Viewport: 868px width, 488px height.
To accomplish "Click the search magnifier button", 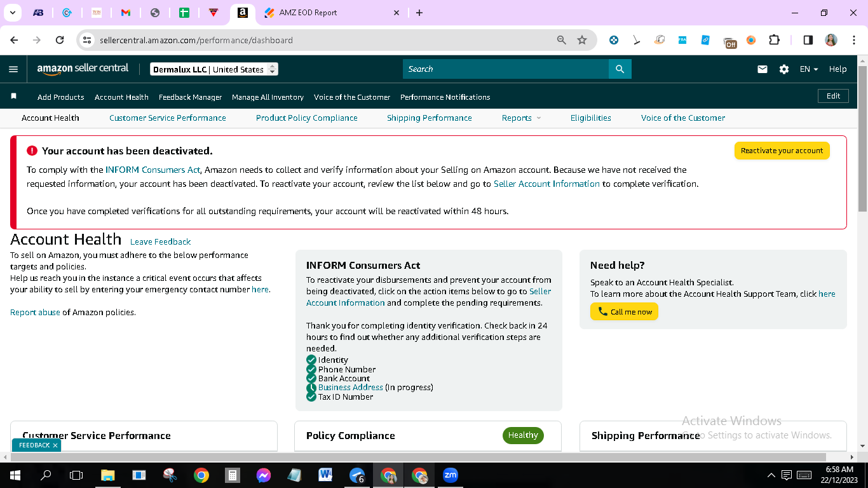I will [x=620, y=69].
